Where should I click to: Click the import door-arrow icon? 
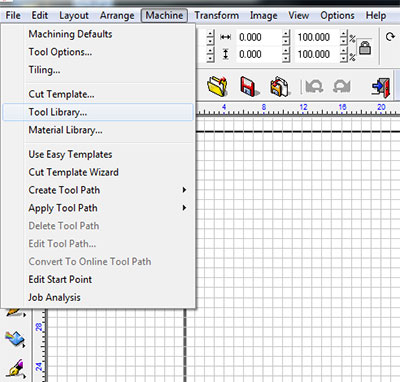[x=381, y=87]
